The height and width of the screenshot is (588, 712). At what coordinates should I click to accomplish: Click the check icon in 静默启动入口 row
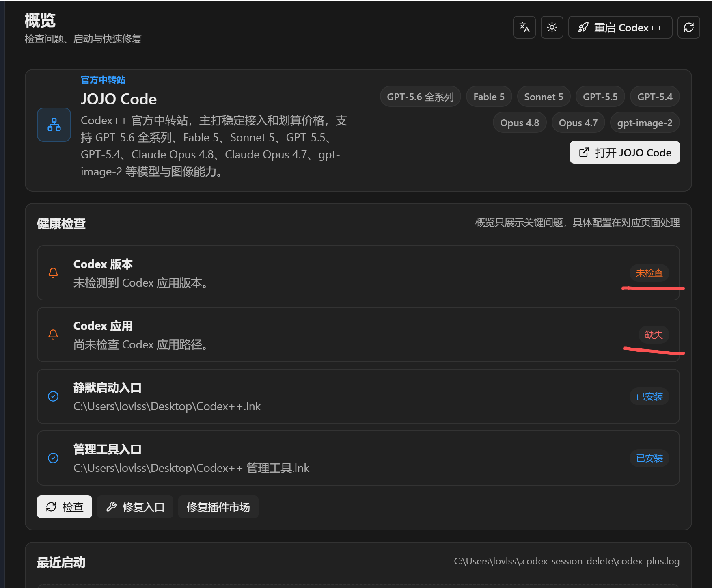pyautogui.click(x=53, y=396)
